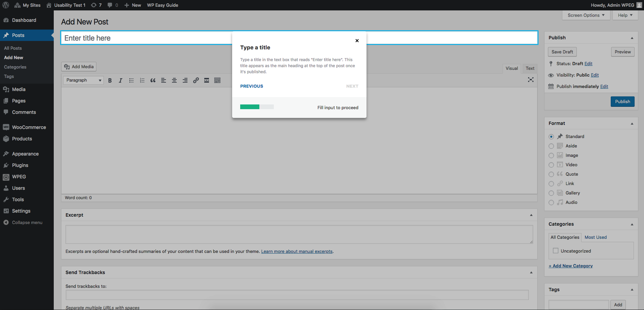Switch to the Visual editor tab
This screenshot has width=644, height=310.
click(512, 69)
